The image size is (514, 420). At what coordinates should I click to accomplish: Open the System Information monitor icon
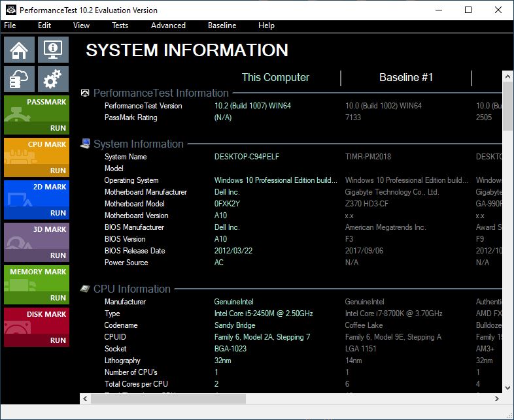click(x=53, y=50)
